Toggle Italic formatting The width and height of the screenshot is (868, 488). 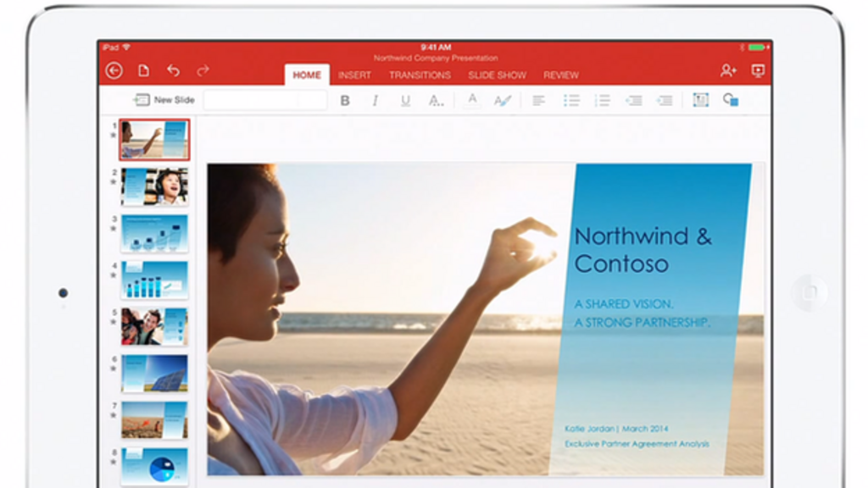tap(376, 100)
